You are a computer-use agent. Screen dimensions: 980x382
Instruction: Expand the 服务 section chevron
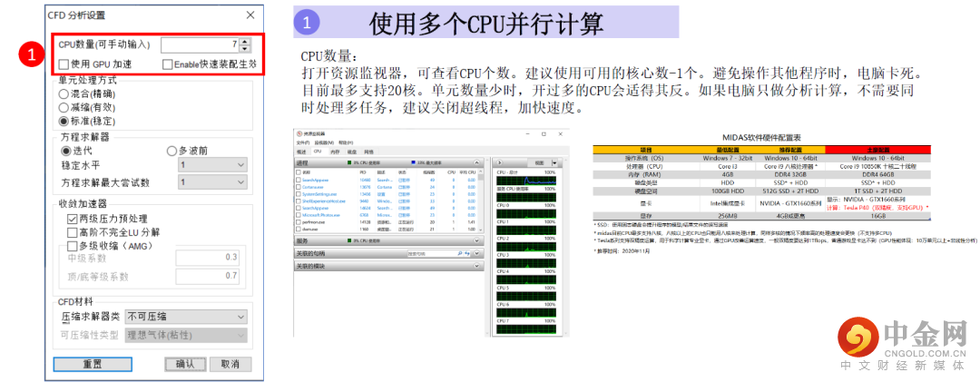[x=477, y=241]
